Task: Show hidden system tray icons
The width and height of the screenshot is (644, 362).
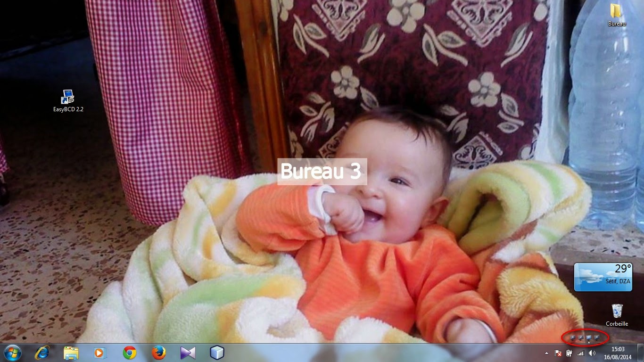Action: coord(546,353)
